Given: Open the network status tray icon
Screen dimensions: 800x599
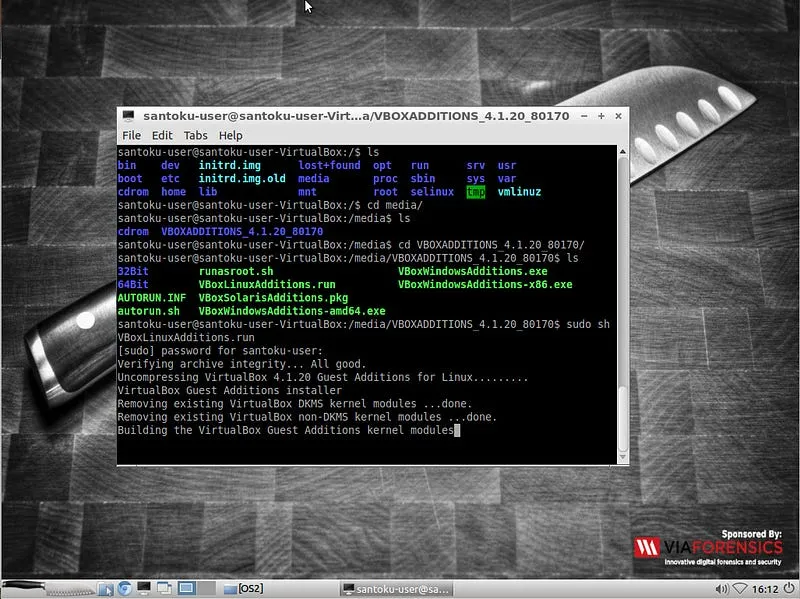Looking at the screenshot, I should tap(739, 589).
